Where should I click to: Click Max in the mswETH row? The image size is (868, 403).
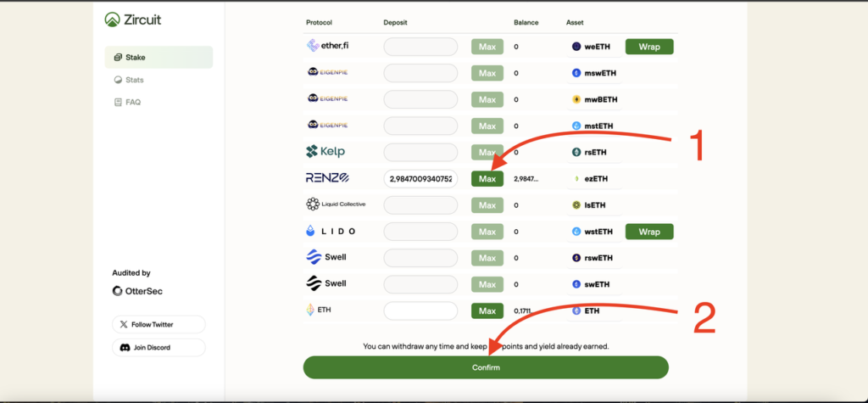click(x=487, y=73)
